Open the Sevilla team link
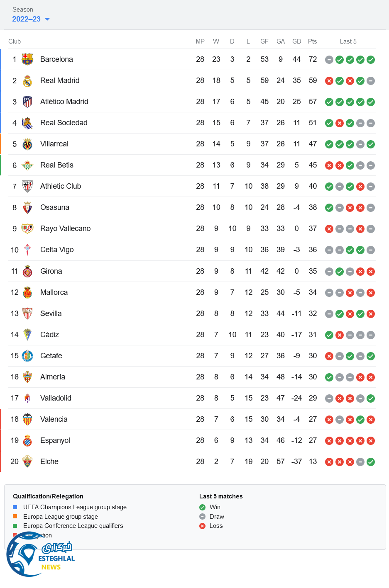 point(51,313)
